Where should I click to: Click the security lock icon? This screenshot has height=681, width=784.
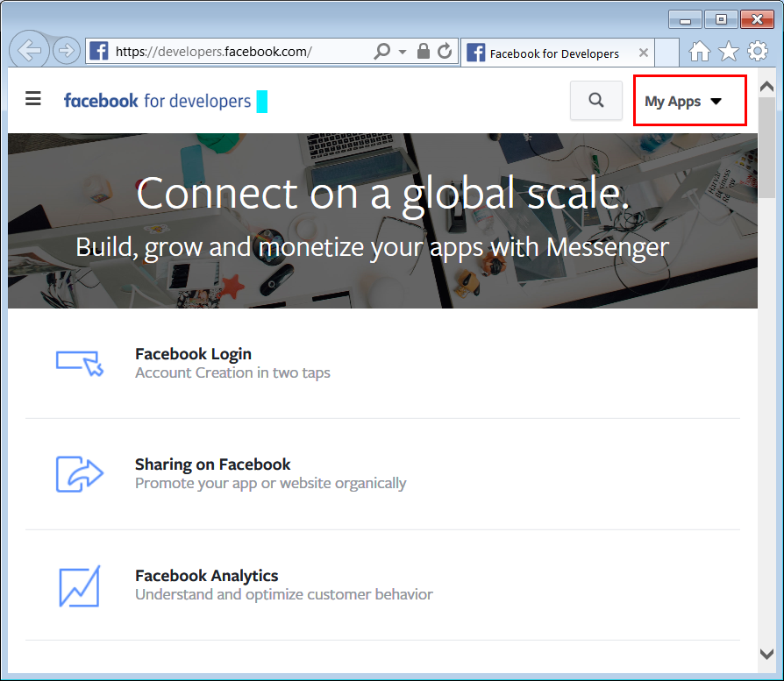(424, 51)
